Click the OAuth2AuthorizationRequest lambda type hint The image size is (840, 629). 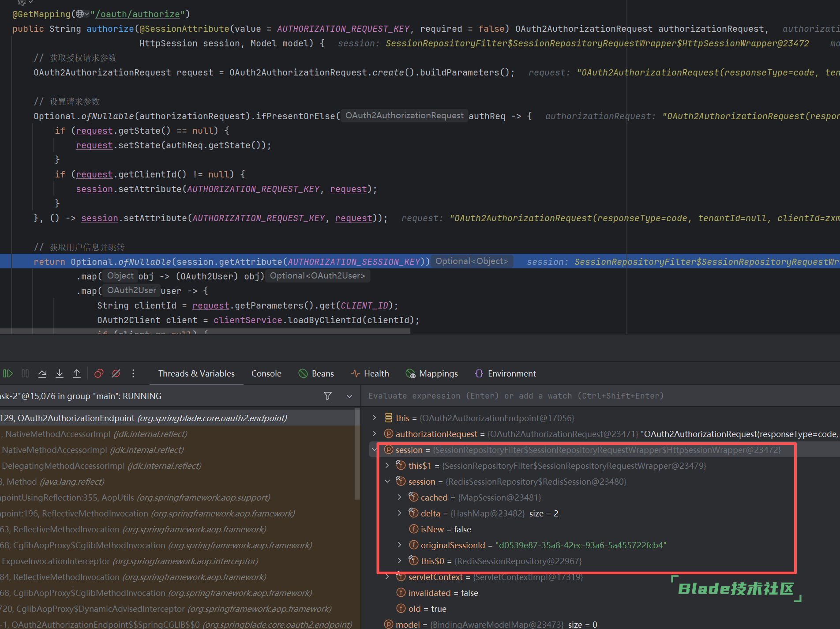(404, 115)
